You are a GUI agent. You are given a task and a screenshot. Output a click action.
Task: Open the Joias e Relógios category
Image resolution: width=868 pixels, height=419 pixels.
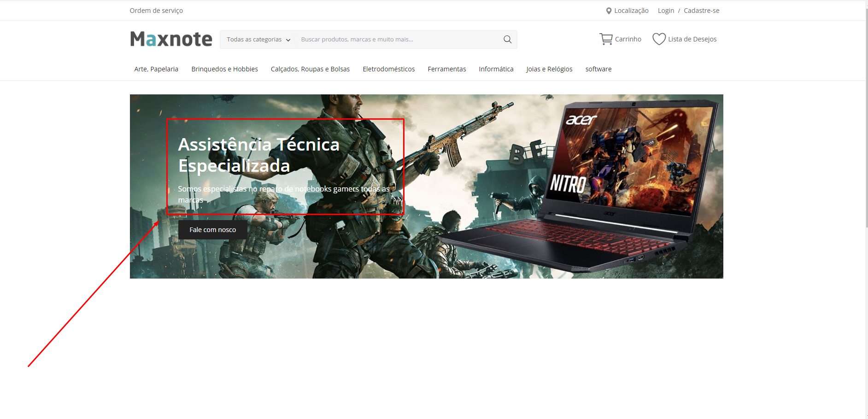click(549, 69)
